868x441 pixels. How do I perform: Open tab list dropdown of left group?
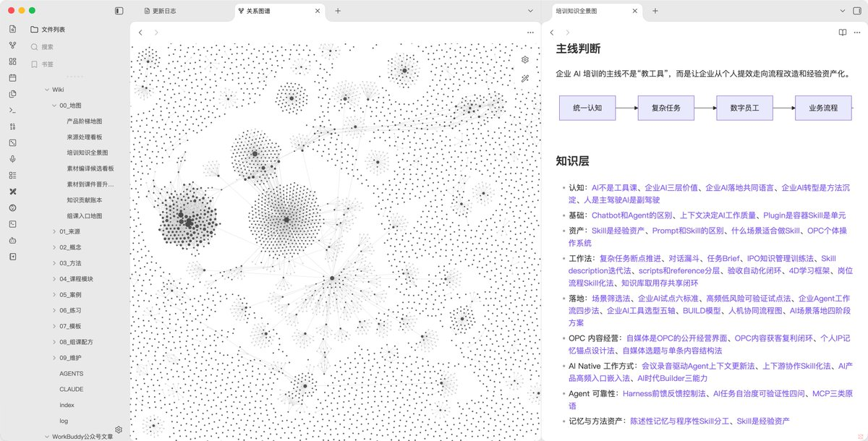(529, 11)
